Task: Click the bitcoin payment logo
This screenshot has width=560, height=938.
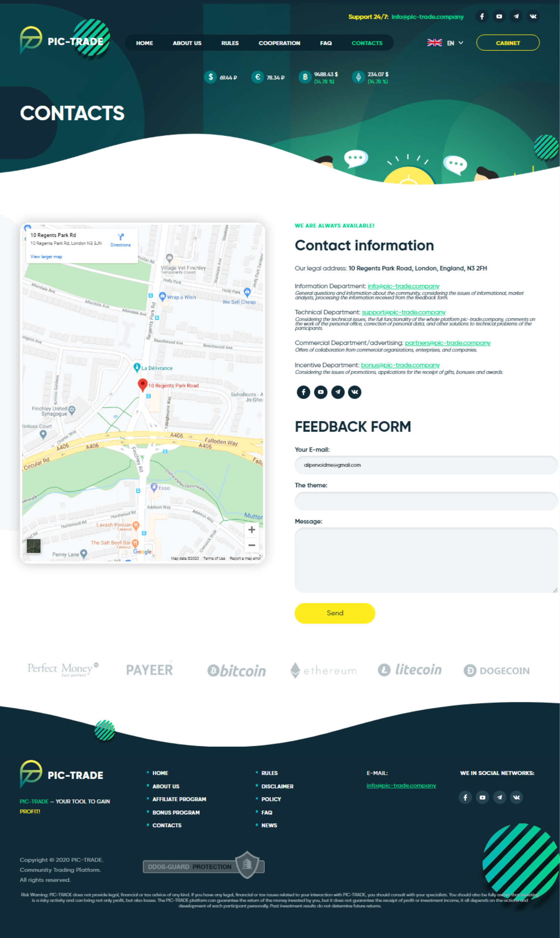Action: pyautogui.click(x=236, y=671)
